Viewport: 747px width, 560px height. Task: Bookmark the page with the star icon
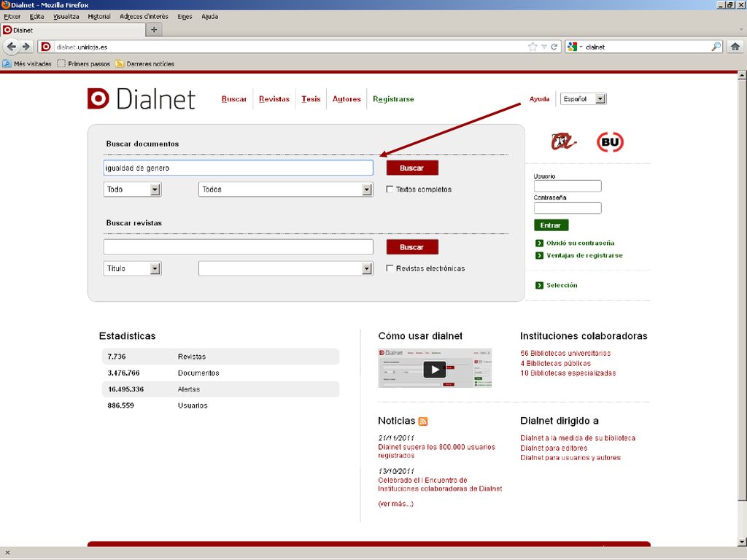533,47
